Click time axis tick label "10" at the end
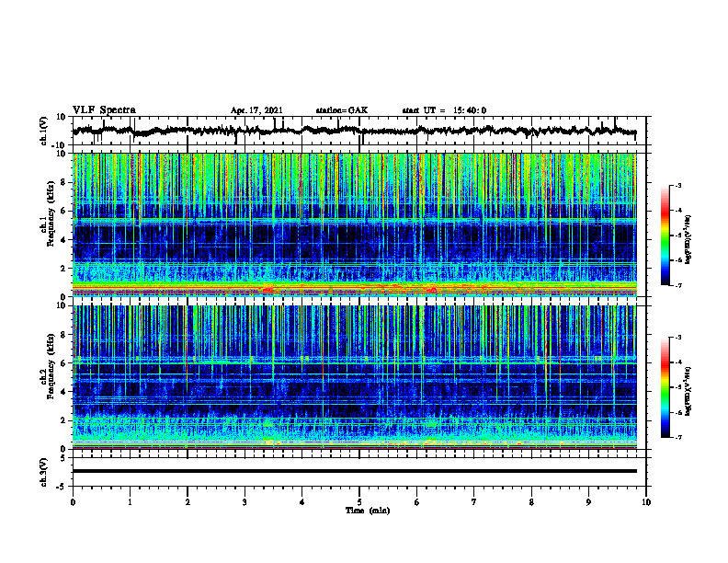Image resolution: width=728 pixels, height=563 pixels. pos(646,502)
